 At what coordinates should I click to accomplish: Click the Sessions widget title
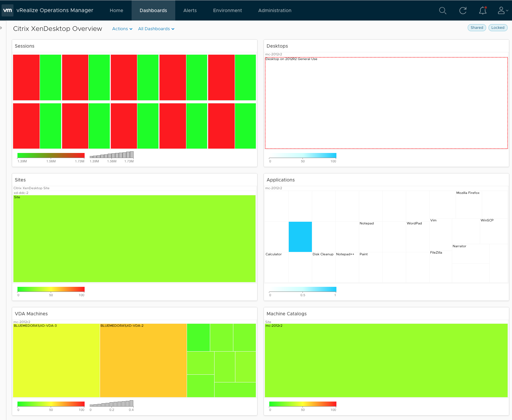click(25, 46)
